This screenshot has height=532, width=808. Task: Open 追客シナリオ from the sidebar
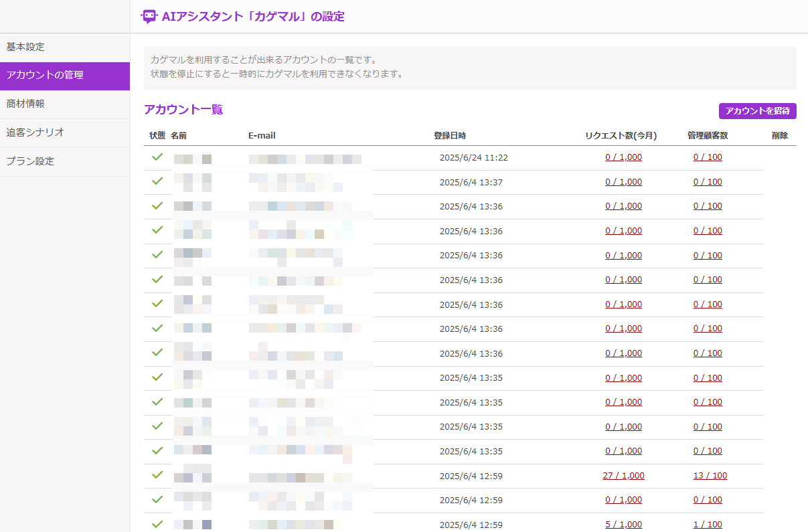tap(35, 132)
